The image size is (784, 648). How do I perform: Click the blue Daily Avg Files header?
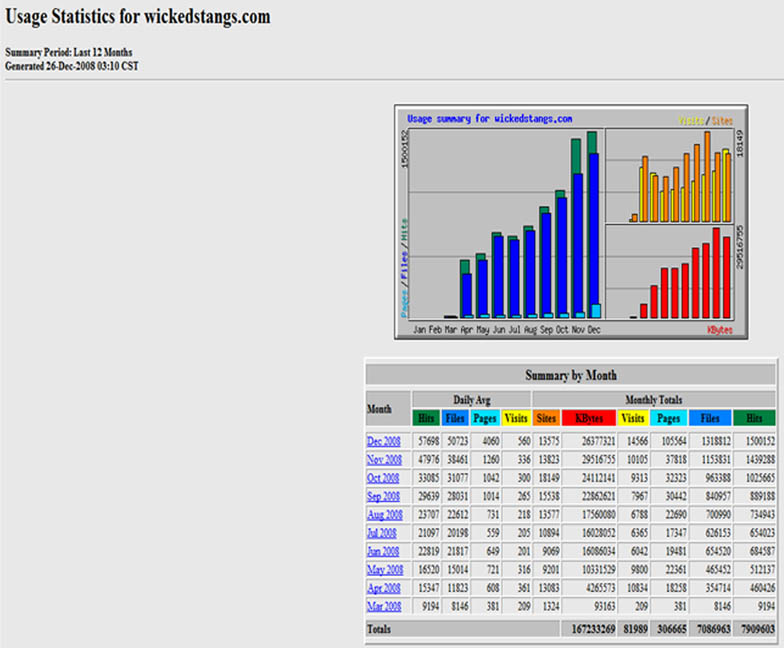tap(455, 418)
